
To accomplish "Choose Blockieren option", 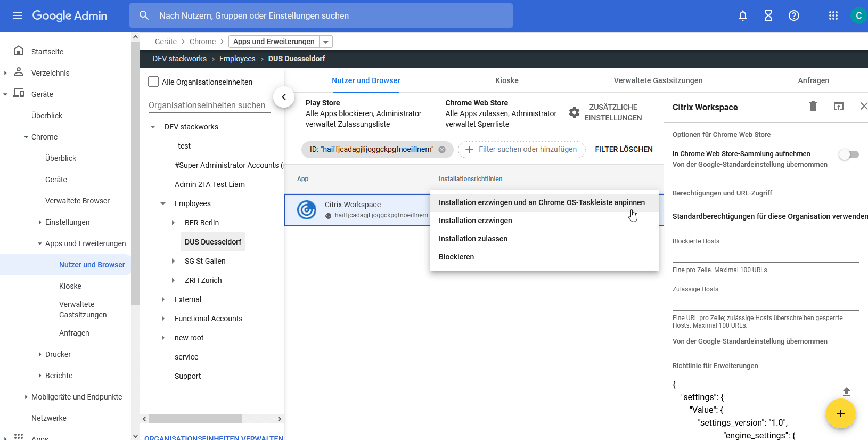I will [544, 257].
